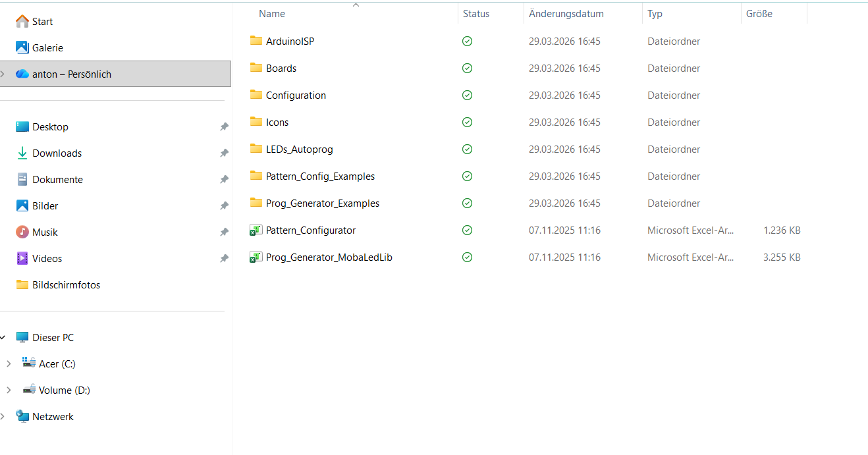Image resolution: width=868 pixels, height=455 pixels.
Task: Click the pin icon next to Bilder
Action: pos(224,206)
